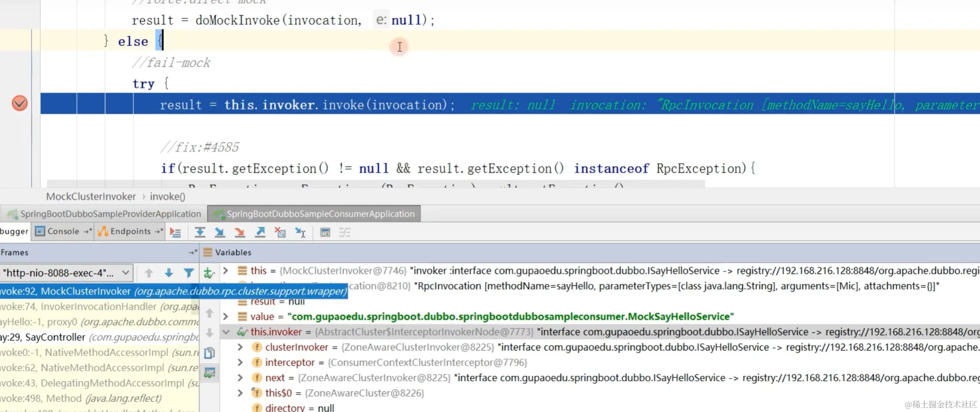The image size is (980, 412).
Task: Click the interceptor field icon
Action: (257, 363)
